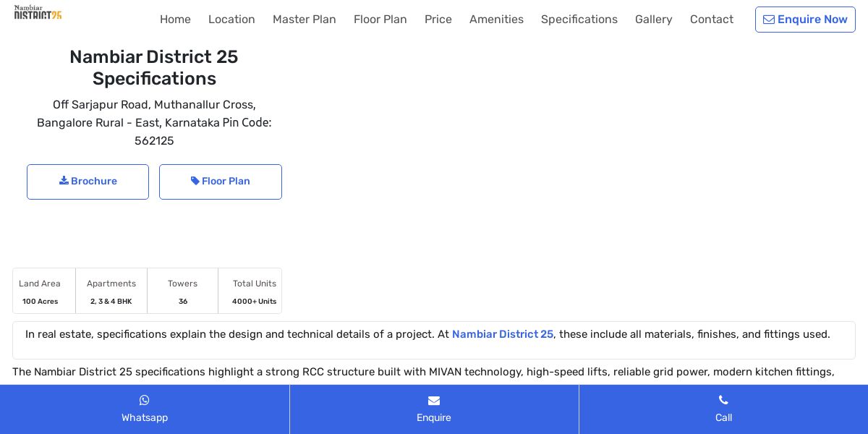Open the Master Plan menu item

[305, 20]
